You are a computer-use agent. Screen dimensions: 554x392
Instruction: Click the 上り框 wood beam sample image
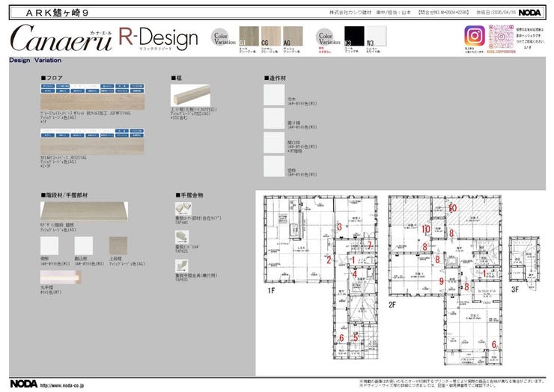click(192, 95)
